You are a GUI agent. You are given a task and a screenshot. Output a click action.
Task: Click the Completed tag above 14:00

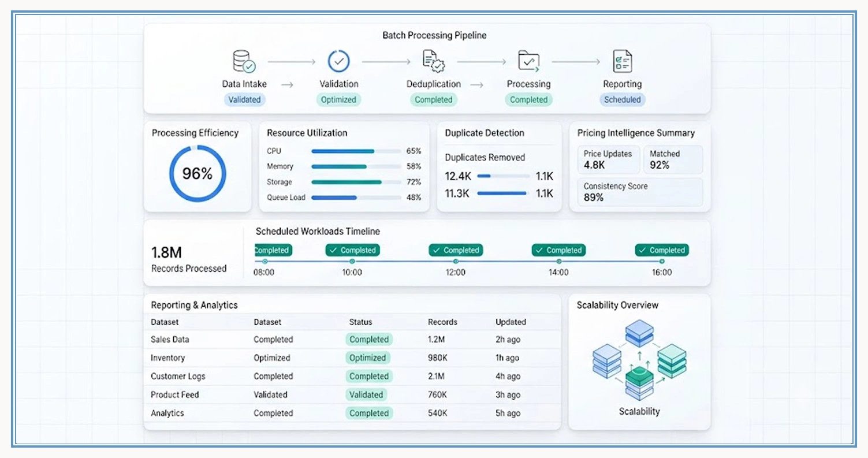pyautogui.click(x=559, y=250)
